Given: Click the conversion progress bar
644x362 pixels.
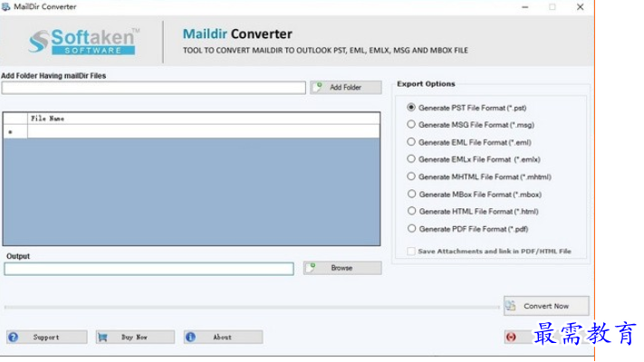Looking at the screenshot, I should [x=252, y=307].
